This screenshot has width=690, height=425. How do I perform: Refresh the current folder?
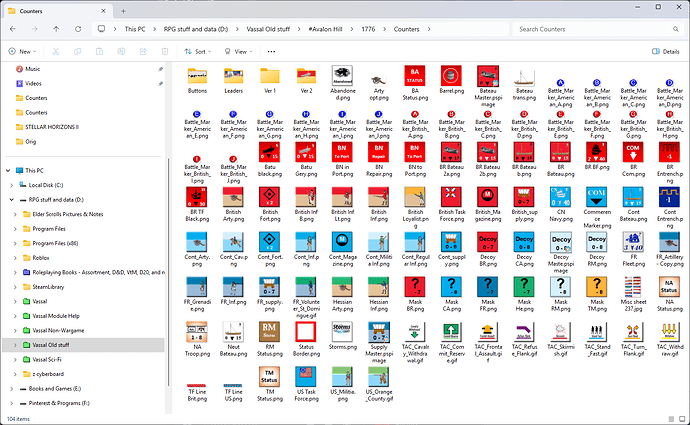click(78, 29)
